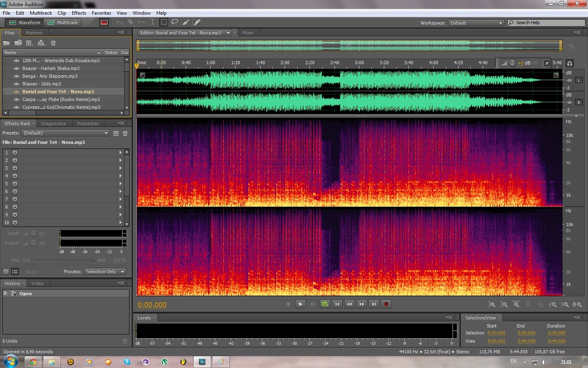Image resolution: width=588 pixels, height=368 pixels.
Task: Toggle the right channel R button
Action: point(579,103)
